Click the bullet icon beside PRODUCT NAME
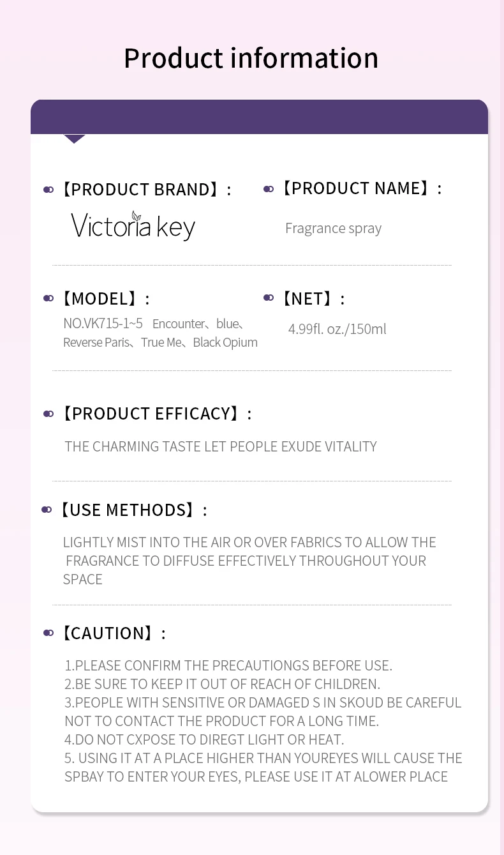Screen dimensions: 504x855 (x=269, y=189)
